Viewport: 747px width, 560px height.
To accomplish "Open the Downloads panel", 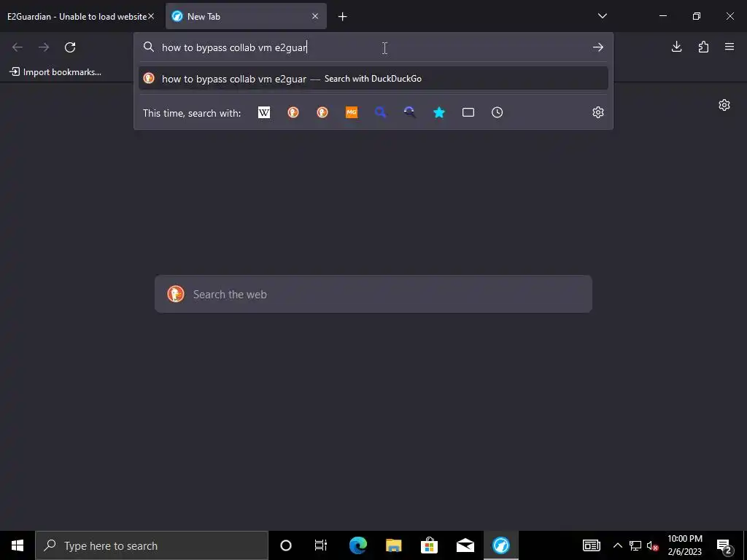I will 676,47.
